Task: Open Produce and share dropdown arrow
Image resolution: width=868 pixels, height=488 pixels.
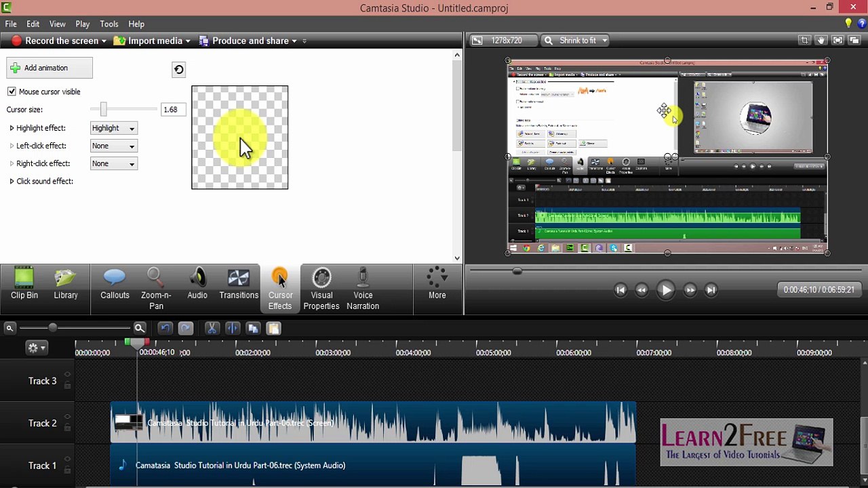Action: tap(294, 41)
